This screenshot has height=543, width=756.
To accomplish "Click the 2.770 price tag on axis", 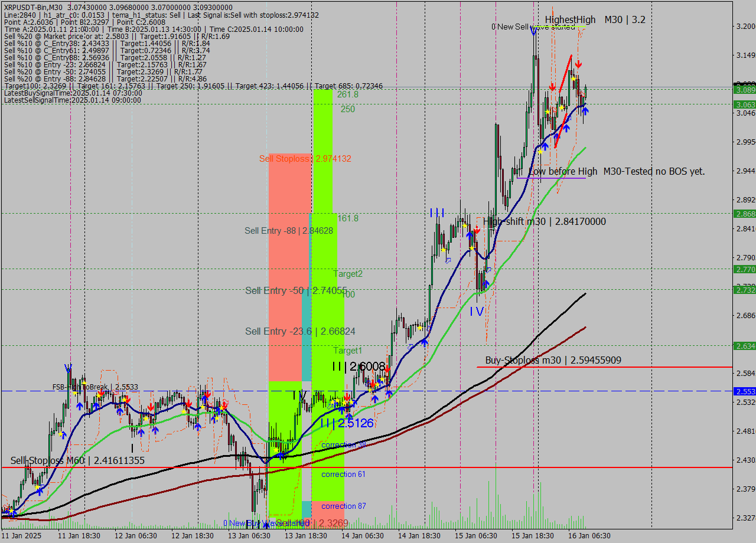I will point(744,269).
